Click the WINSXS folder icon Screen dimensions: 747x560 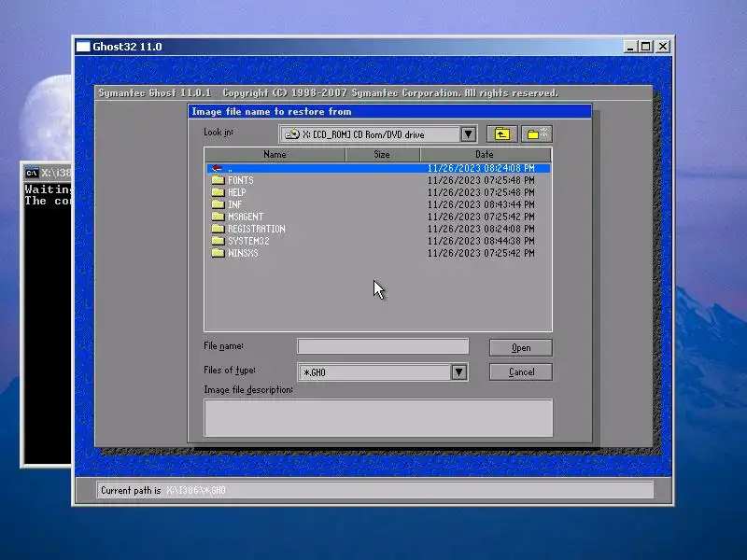click(x=218, y=252)
